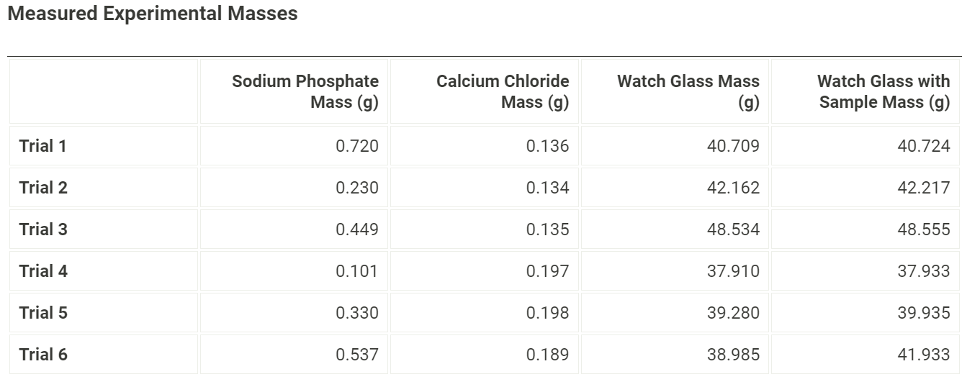Click the Watch Glass Mass column header

point(688,91)
